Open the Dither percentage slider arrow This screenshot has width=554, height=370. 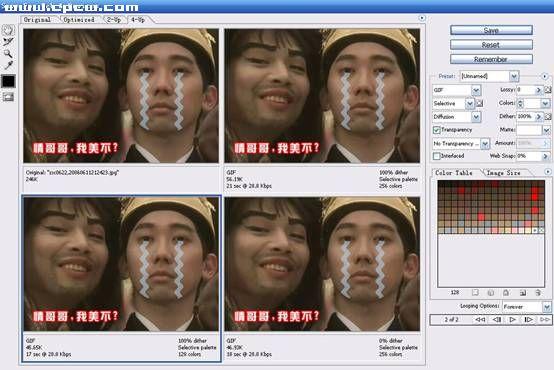[538, 116]
